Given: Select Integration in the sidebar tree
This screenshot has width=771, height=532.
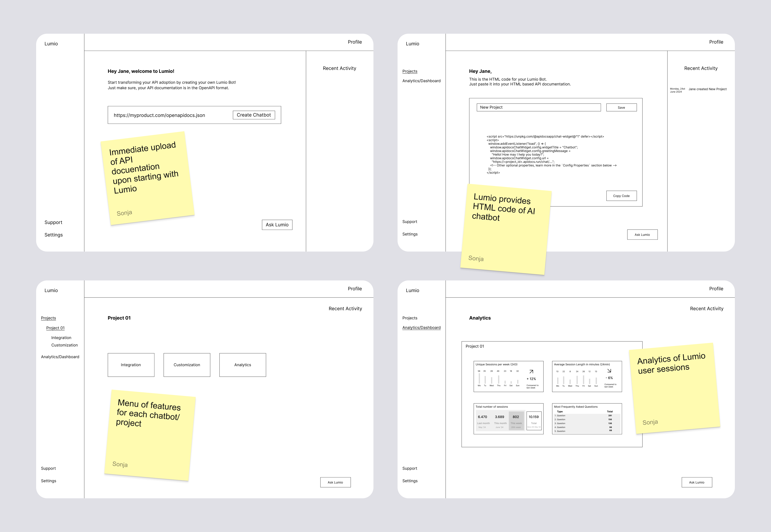Looking at the screenshot, I should coord(61,338).
